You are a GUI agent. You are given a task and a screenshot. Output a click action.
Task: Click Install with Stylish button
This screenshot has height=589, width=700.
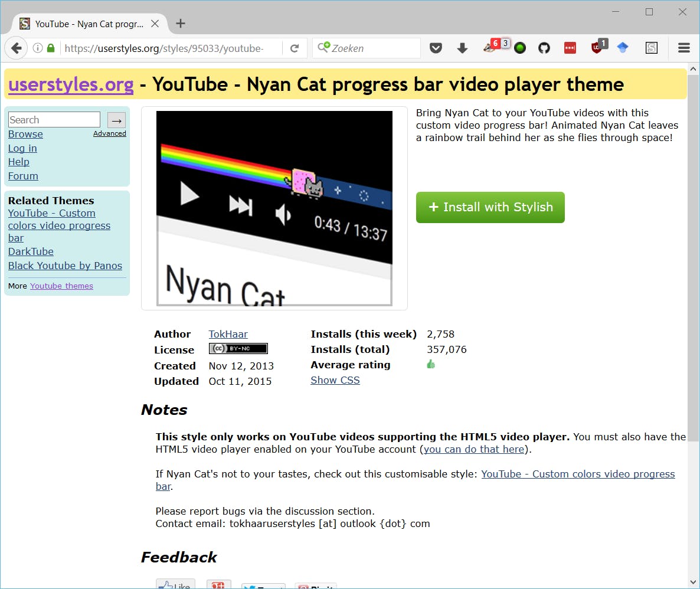pos(490,207)
